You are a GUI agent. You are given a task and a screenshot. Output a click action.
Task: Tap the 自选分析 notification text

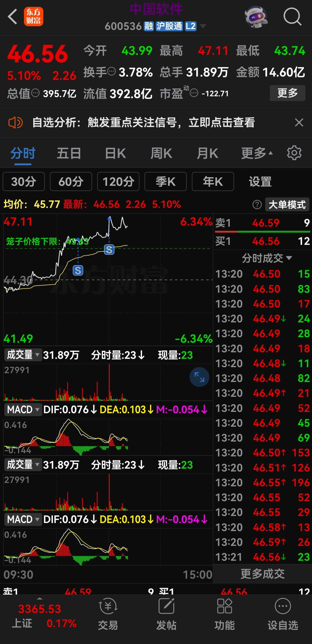144,122
